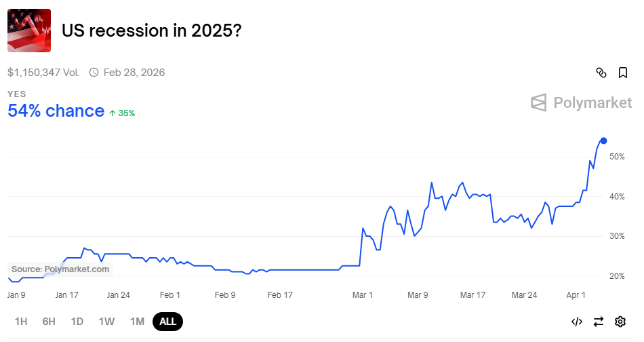Select the ALL time range
This screenshot has height=342, width=644.
tap(168, 322)
